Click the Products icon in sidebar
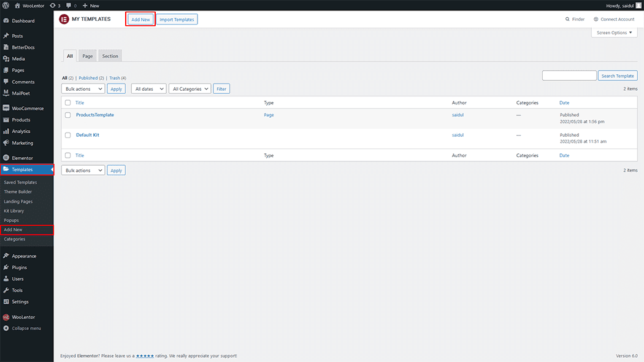644x362 pixels. (6, 120)
